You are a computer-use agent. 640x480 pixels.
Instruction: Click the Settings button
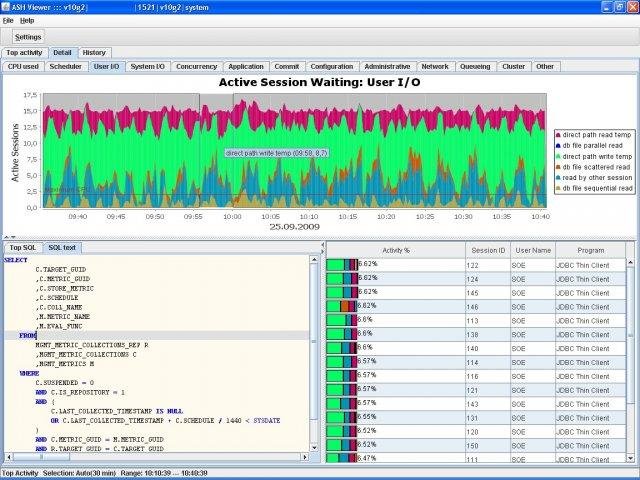(27, 36)
